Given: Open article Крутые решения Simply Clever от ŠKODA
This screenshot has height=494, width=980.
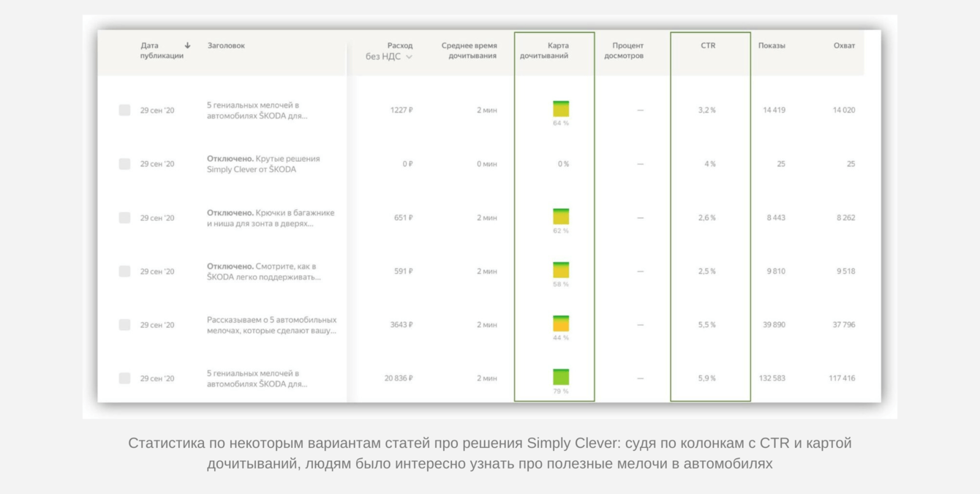Looking at the screenshot, I should (x=263, y=164).
